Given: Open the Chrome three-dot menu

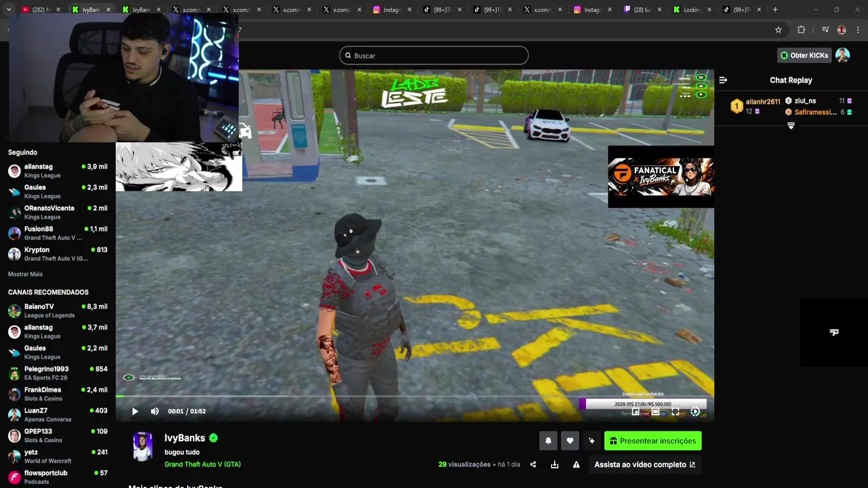Looking at the screenshot, I should click(858, 30).
